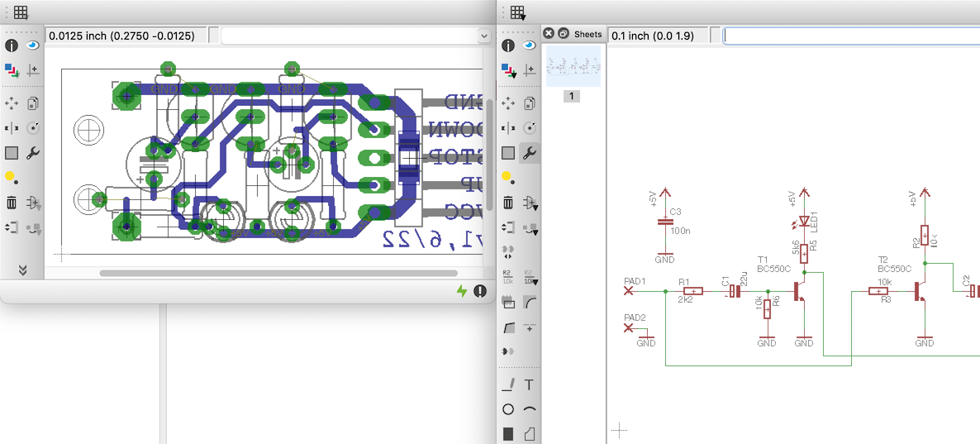Click the green lightning status icon
This screenshot has width=980, height=444.
(x=462, y=290)
